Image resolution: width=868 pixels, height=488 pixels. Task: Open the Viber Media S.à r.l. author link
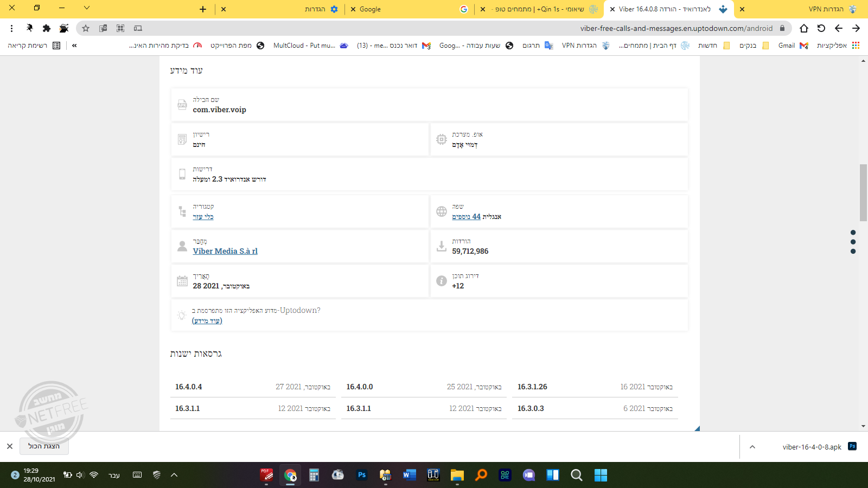(x=225, y=251)
